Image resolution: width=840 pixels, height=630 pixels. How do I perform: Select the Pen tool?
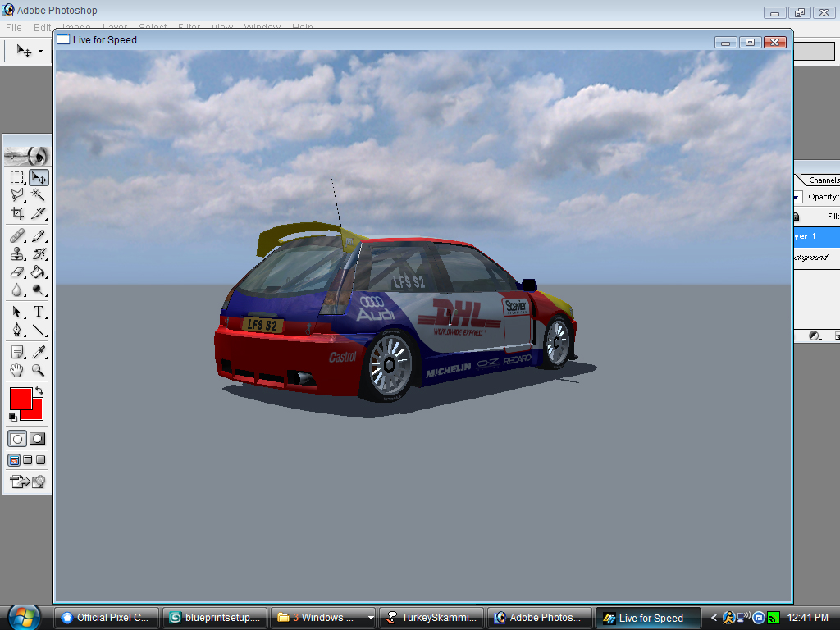coord(17,330)
